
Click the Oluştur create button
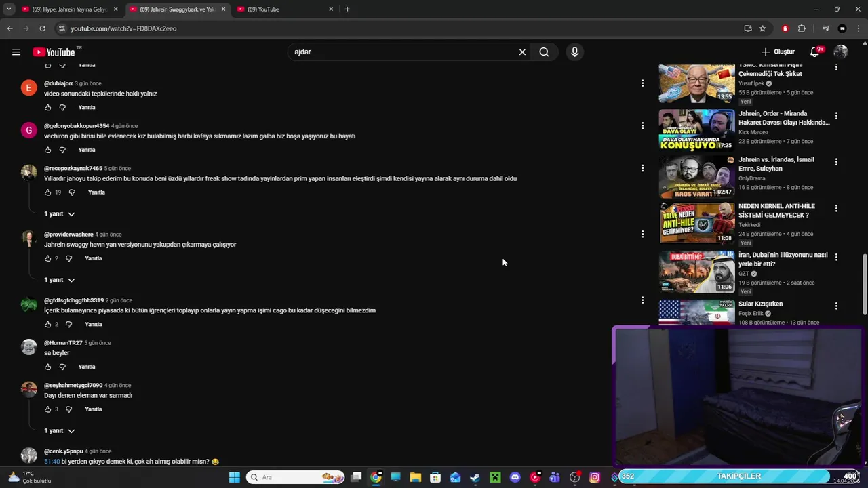778,52
